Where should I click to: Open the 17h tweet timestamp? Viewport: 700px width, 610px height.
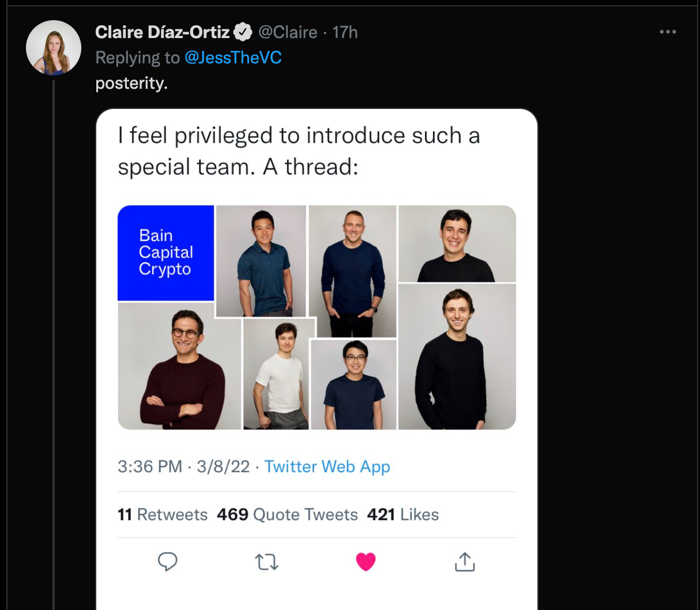pos(345,32)
